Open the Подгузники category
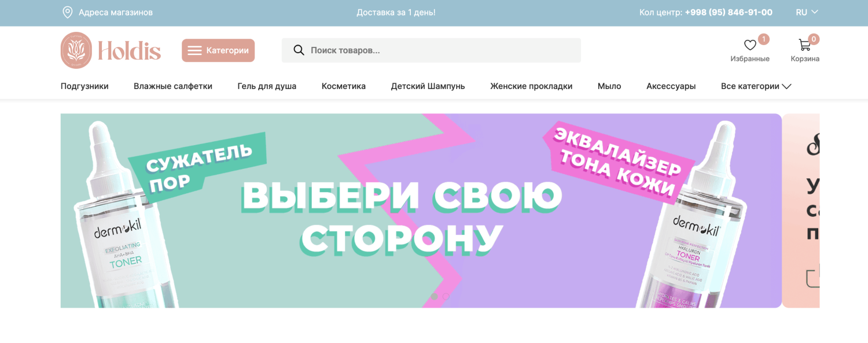 pos(84,86)
